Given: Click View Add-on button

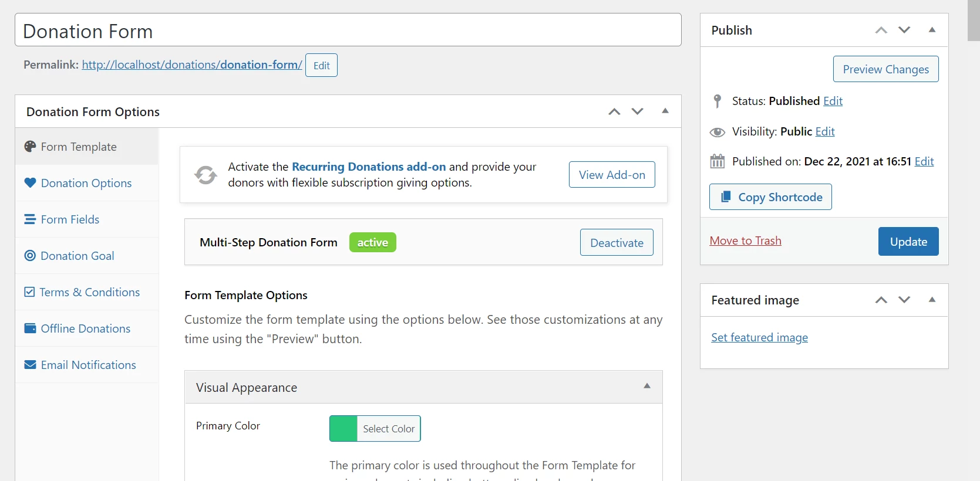Looking at the screenshot, I should tap(612, 175).
